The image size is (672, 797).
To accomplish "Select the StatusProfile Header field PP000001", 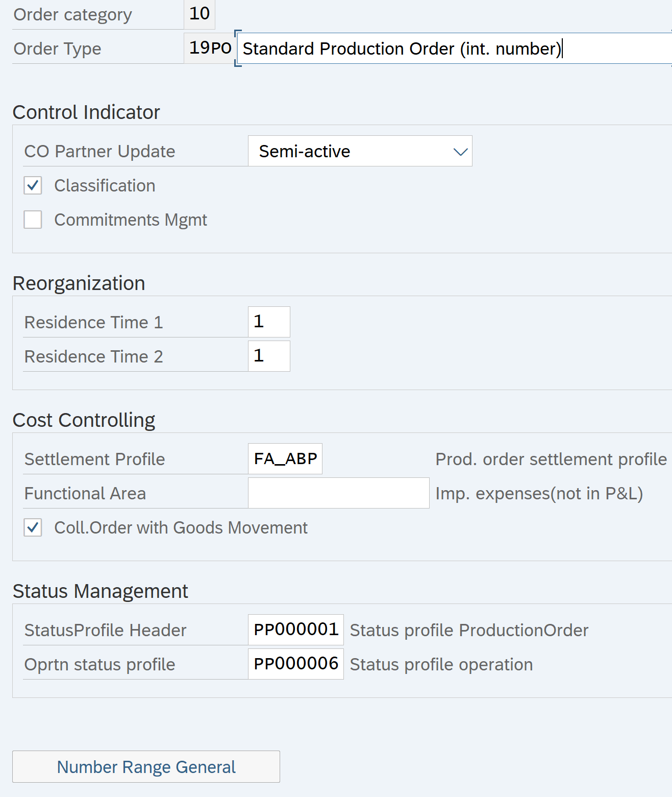I will tap(295, 630).
